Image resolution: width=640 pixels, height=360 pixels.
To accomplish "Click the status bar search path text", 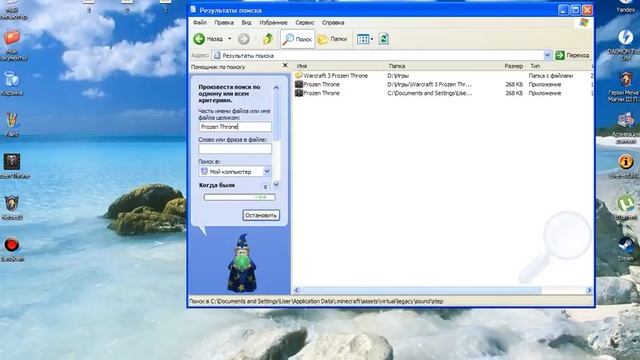I will [316, 301].
